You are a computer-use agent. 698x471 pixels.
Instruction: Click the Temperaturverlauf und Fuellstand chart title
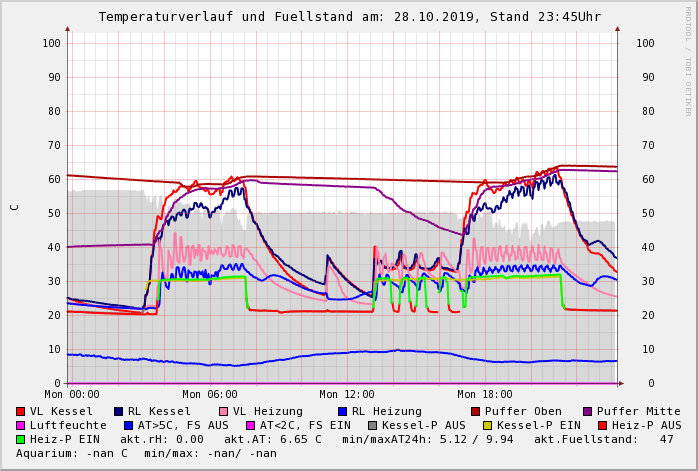coord(349,17)
